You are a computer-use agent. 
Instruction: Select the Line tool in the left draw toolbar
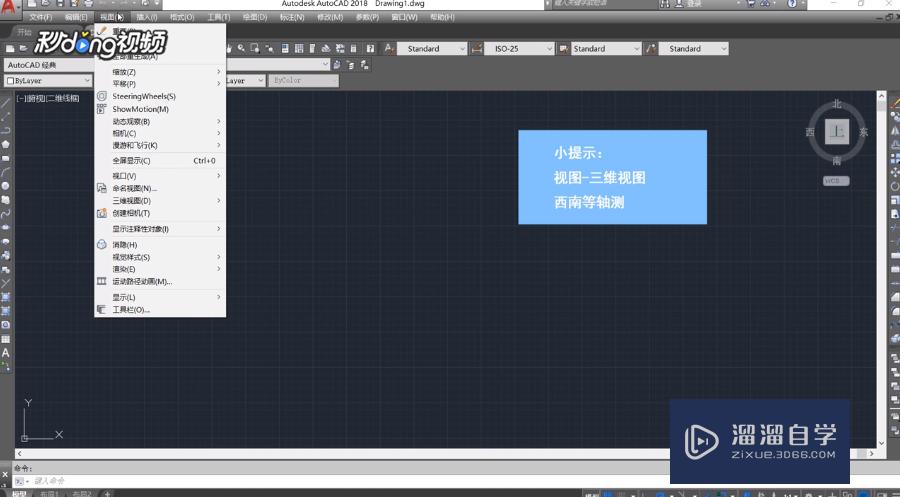[5, 103]
